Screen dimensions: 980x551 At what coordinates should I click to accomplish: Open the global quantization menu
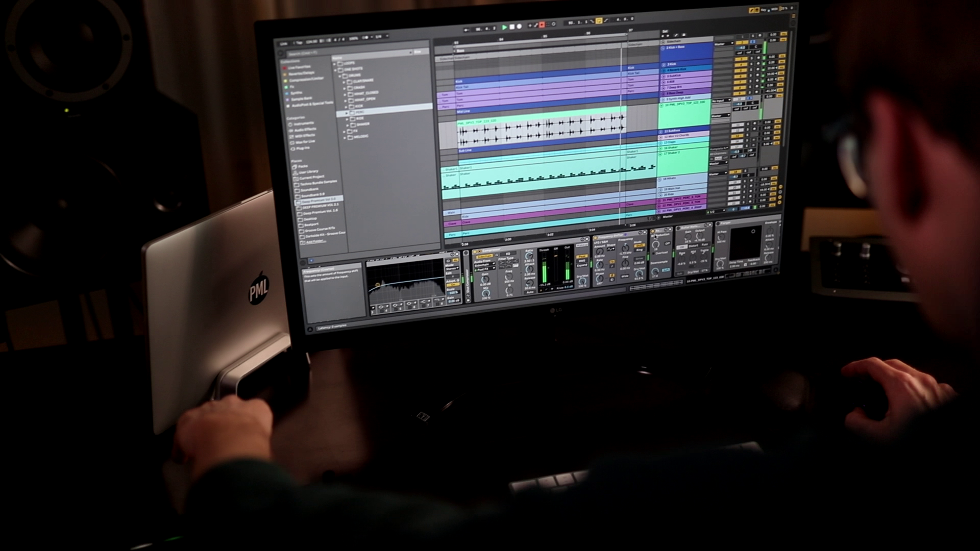[381, 36]
